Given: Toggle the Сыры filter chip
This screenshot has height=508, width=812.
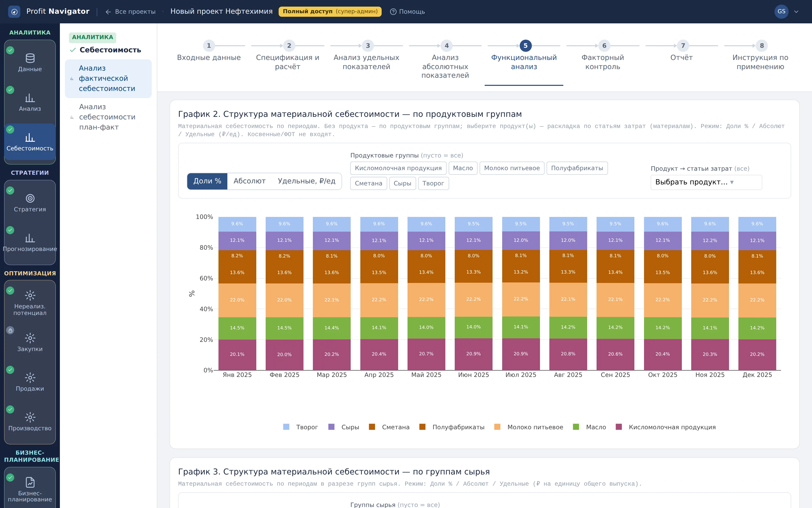Looking at the screenshot, I should click(402, 183).
